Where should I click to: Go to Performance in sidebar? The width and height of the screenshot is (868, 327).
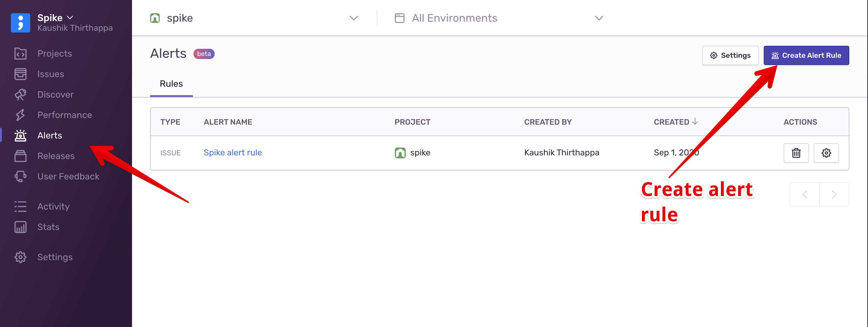64,115
